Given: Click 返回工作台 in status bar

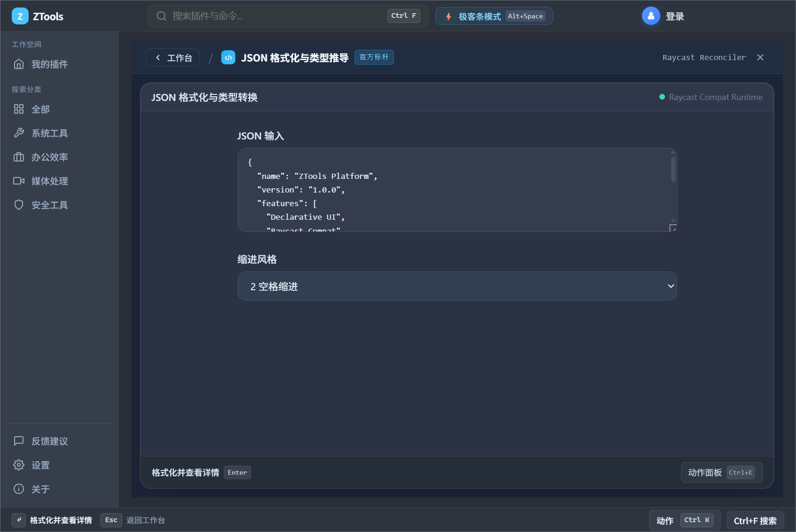Looking at the screenshot, I should (146, 520).
